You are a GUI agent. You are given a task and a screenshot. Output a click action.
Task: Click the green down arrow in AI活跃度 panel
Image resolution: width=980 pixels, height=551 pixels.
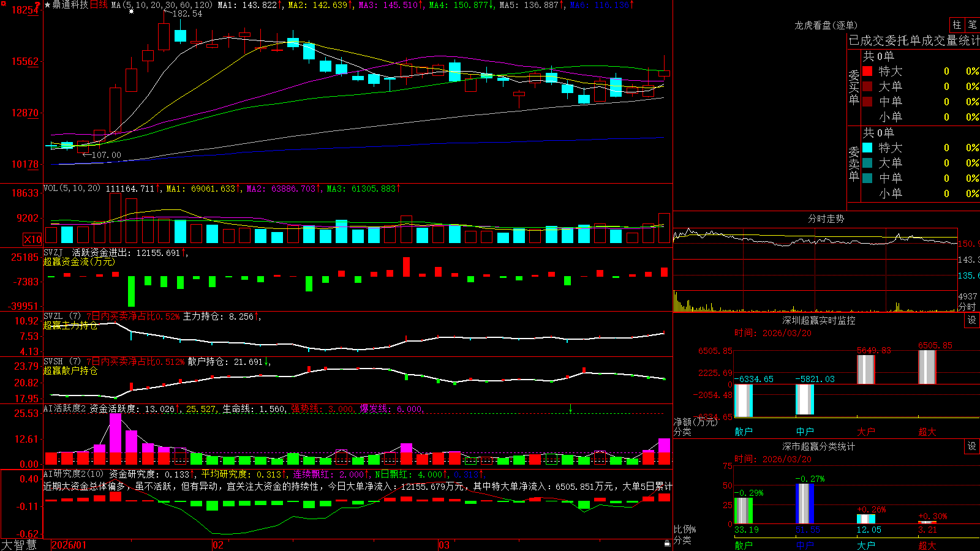[x=570, y=408]
